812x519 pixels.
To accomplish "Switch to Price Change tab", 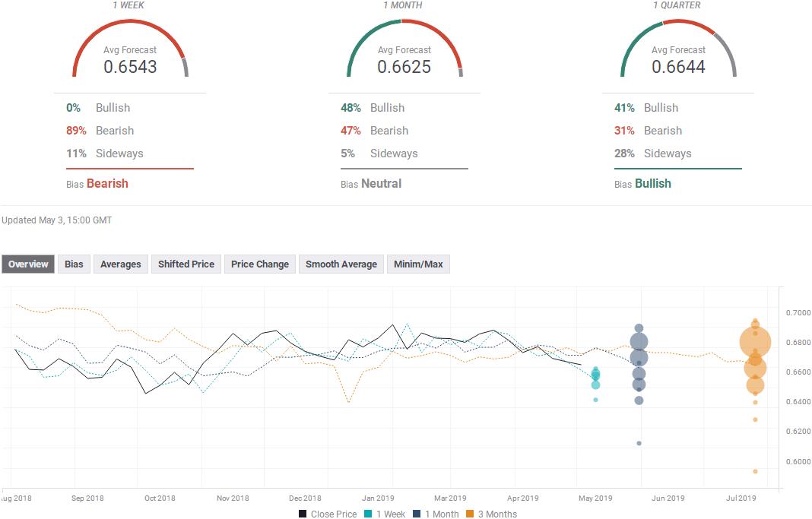I will [260, 264].
